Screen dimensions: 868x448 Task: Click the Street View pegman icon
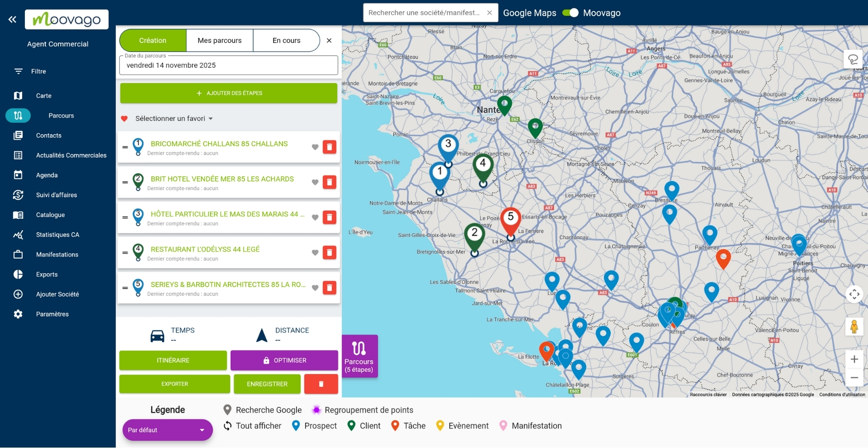click(x=854, y=327)
